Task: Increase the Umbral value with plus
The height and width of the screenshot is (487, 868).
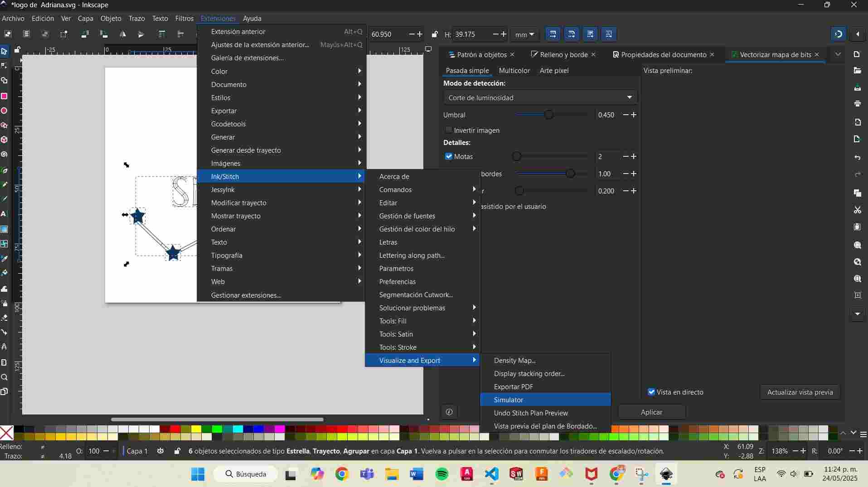Action: click(634, 115)
